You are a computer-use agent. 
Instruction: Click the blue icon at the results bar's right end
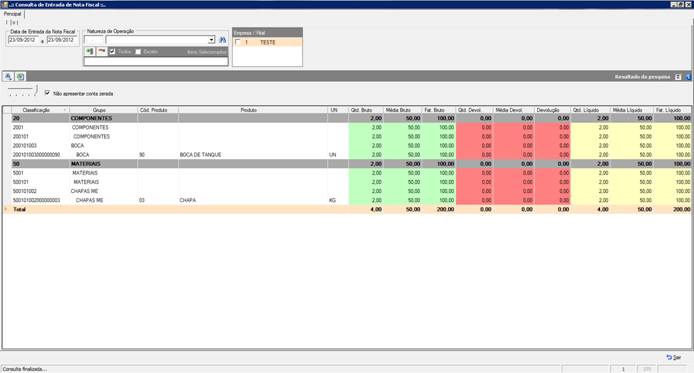(x=689, y=77)
